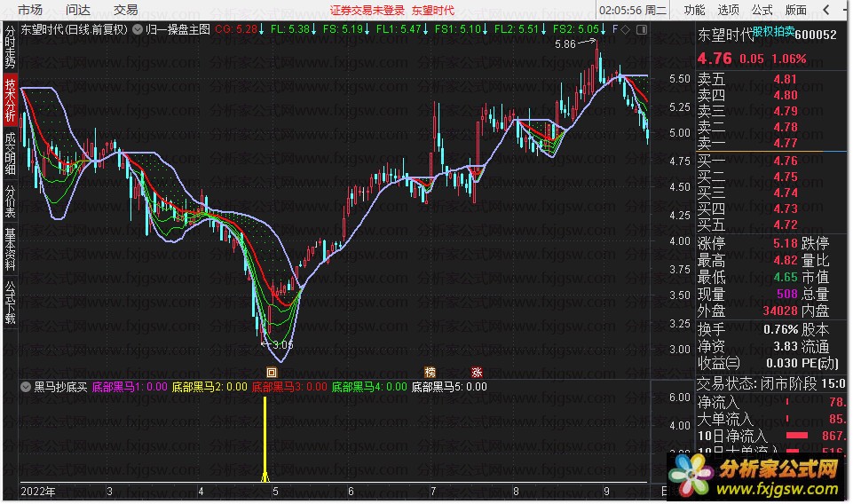This screenshot has height=504, width=853.
Task: Click the 10日净流入 red bar
Action: click(x=797, y=436)
